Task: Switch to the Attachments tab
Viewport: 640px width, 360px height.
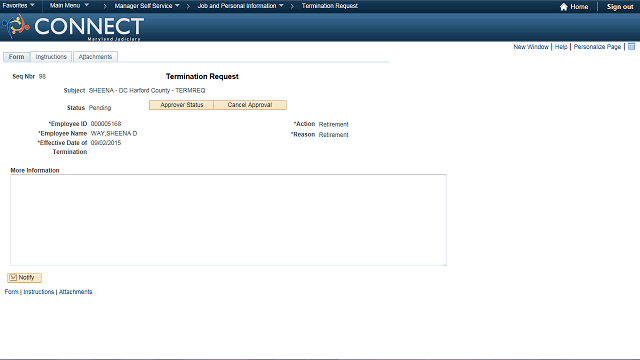Action: pyautogui.click(x=95, y=57)
